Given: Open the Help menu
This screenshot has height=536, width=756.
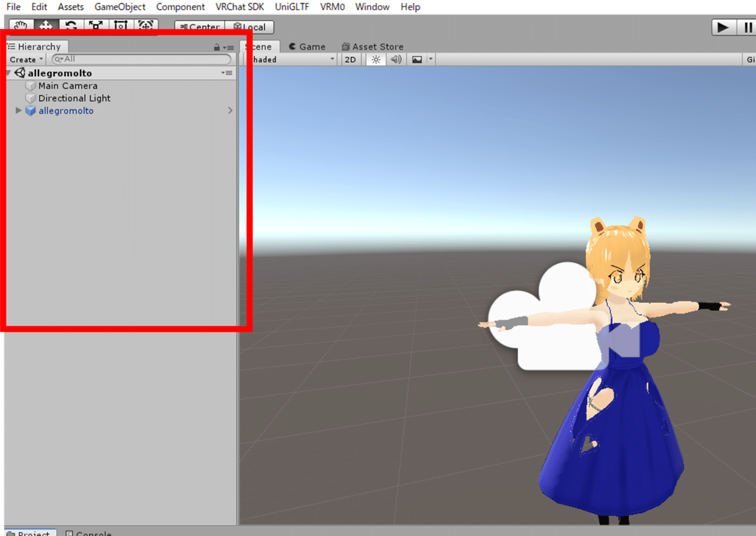Looking at the screenshot, I should [410, 7].
